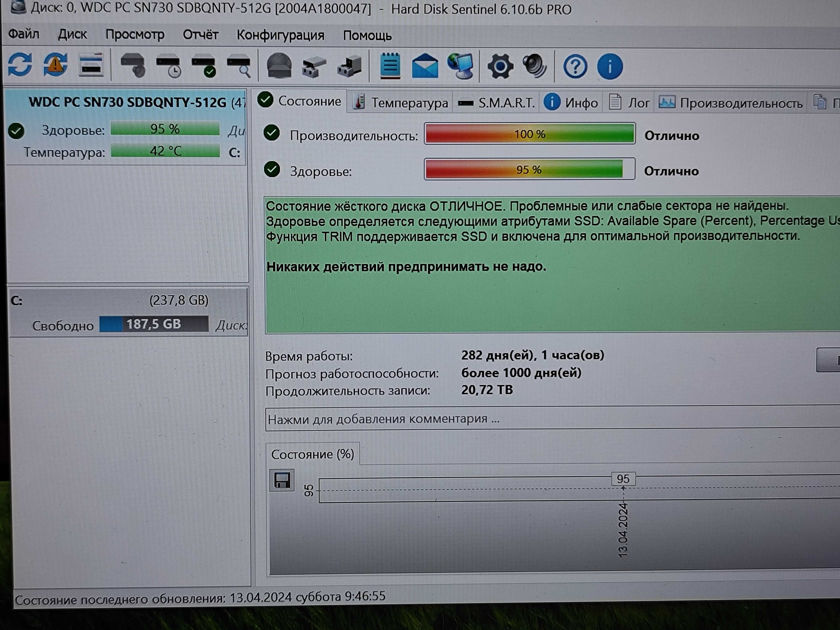Switch to the S.M.A.R.T. tab
This screenshot has height=630, width=840.
496,103
